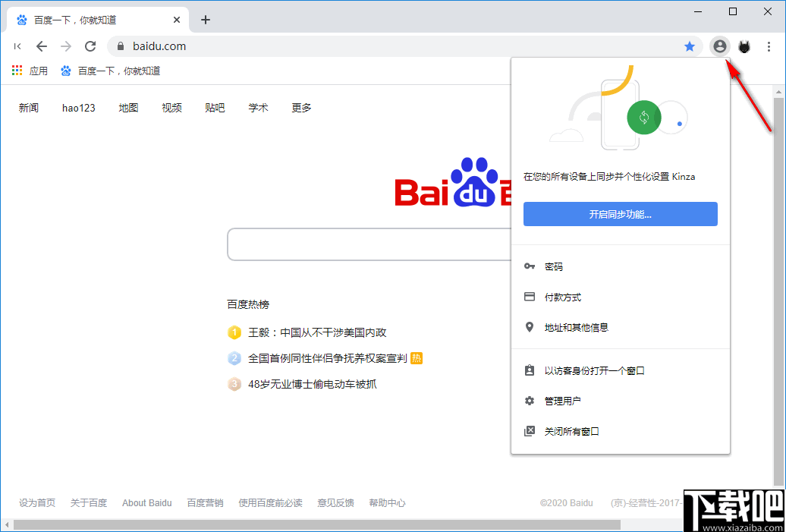Click the 意见反馈 footer link
This screenshot has width=786, height=532.
(336, 503)
